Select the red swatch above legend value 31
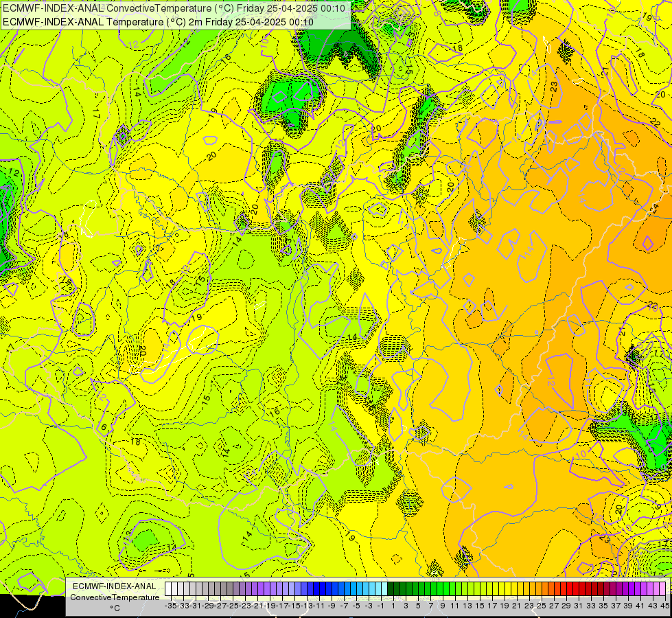Image resolution: width=672 pixels, height=618 pixels. click(576, 588)
